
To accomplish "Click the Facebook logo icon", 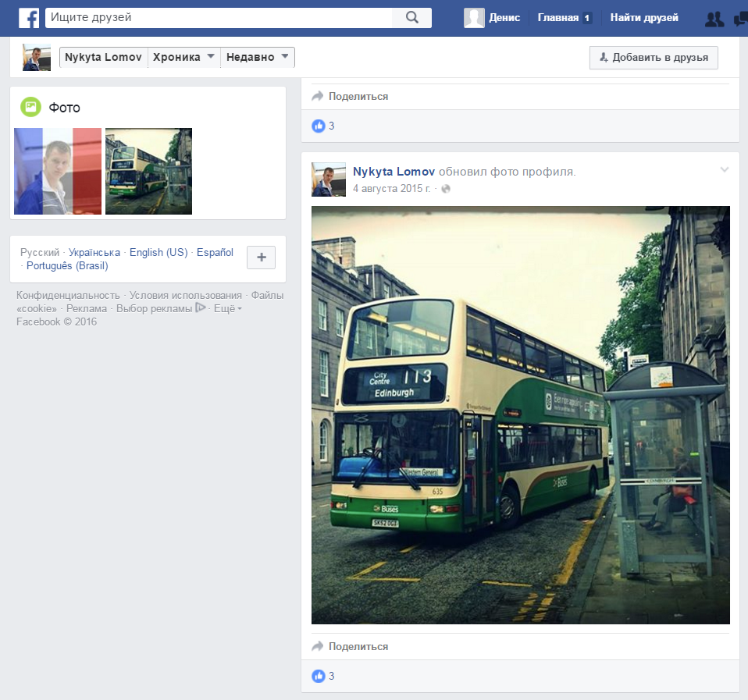I will coord(29,18).
